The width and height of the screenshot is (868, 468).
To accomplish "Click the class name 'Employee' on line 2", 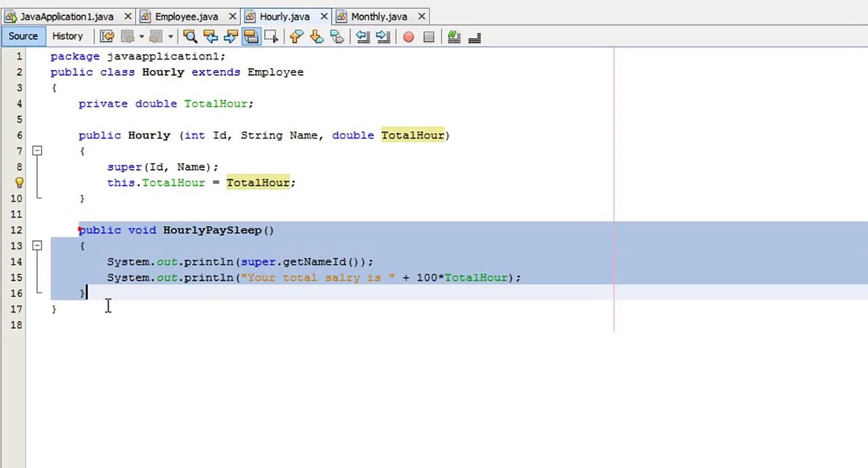I will coord(276,72).
